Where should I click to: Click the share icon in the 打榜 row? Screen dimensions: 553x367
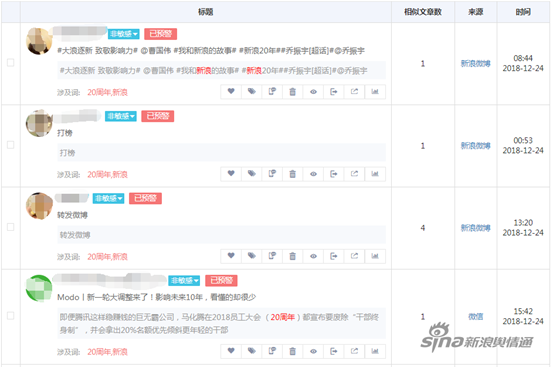(354, 174)
